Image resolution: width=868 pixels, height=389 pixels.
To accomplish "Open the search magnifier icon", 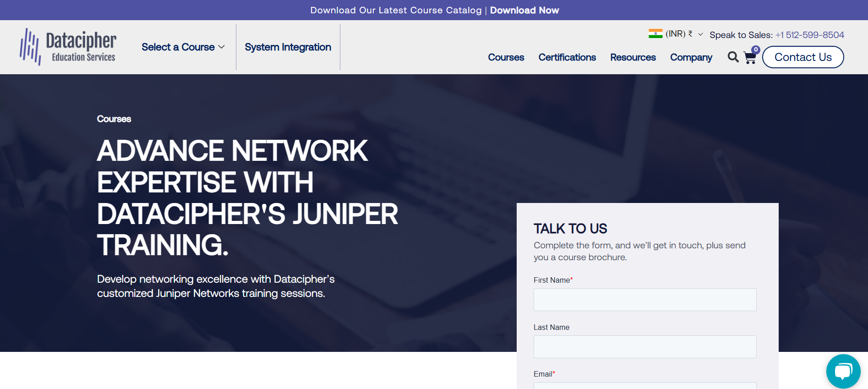I will pos(733,57).
